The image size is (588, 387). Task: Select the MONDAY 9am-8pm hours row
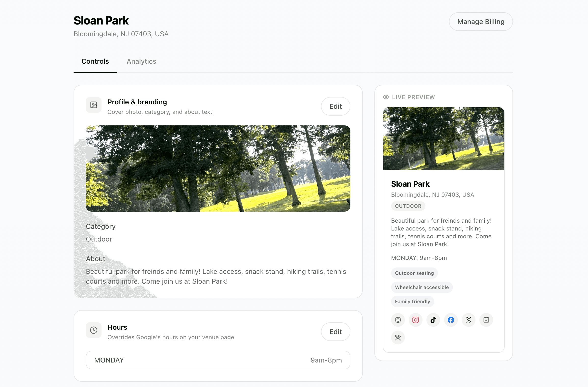click(x=218, y=360)
